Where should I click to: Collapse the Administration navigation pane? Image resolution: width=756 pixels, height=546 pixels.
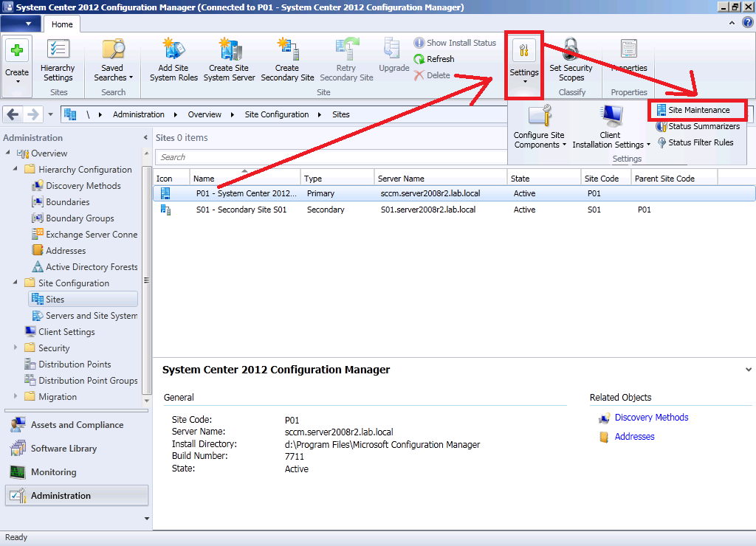point(145,138)
